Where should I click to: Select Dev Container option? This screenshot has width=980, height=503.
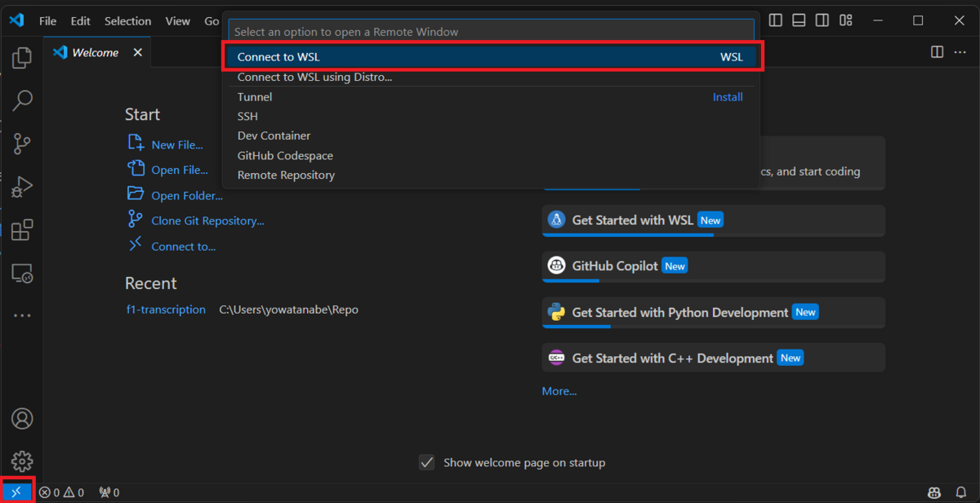pyautogui.click(x=490, y=136)
